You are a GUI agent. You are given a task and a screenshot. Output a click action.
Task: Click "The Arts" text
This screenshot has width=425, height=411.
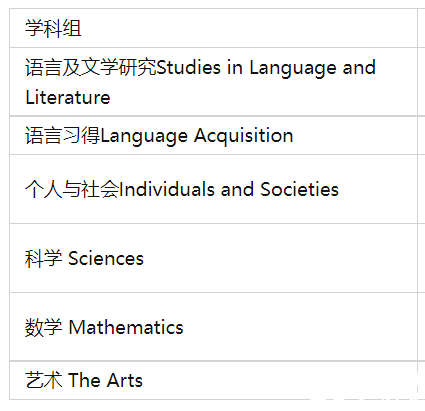tap(105, 380)
